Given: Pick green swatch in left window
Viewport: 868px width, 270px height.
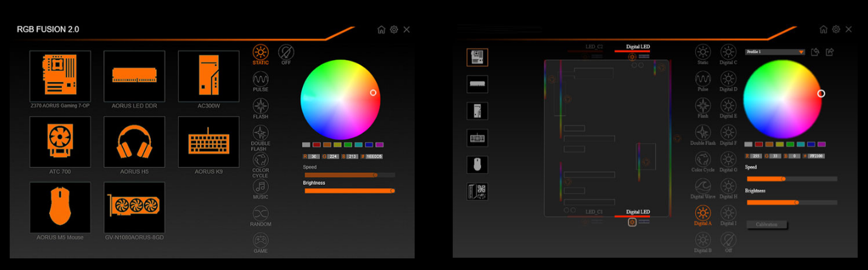Looking at the screenshot, I should 348,145.
